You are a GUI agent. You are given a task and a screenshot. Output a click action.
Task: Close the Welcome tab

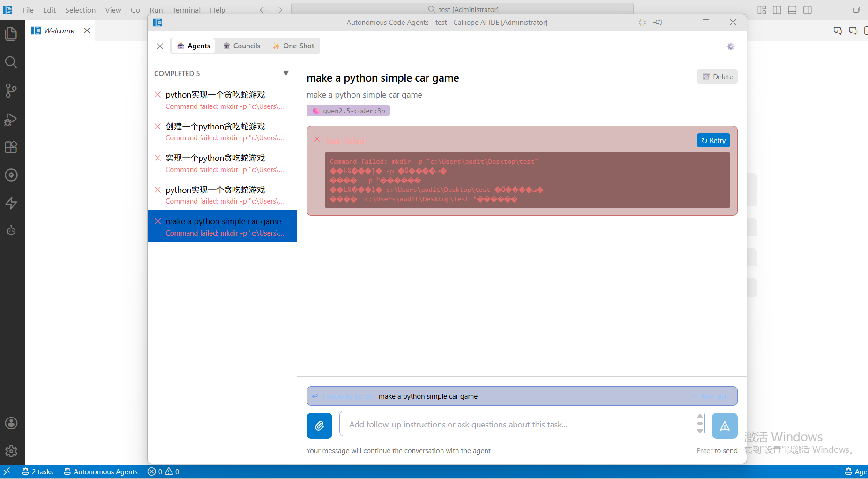click(x=87, y=30)
